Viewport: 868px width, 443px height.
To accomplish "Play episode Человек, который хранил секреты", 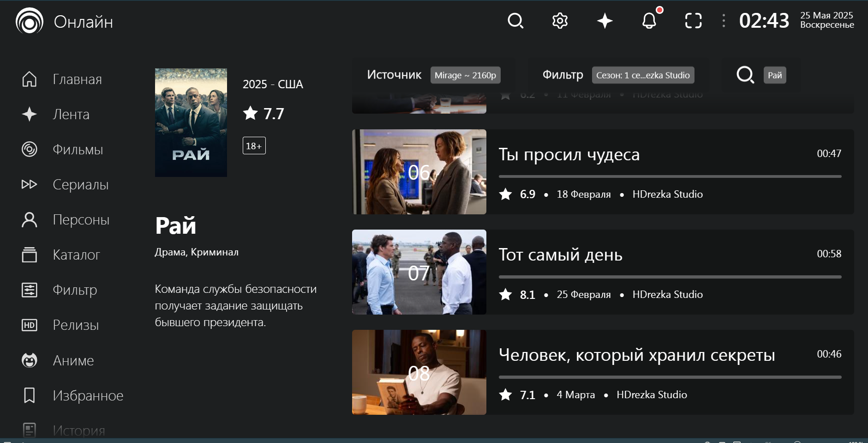I will (x=603, y=372).
